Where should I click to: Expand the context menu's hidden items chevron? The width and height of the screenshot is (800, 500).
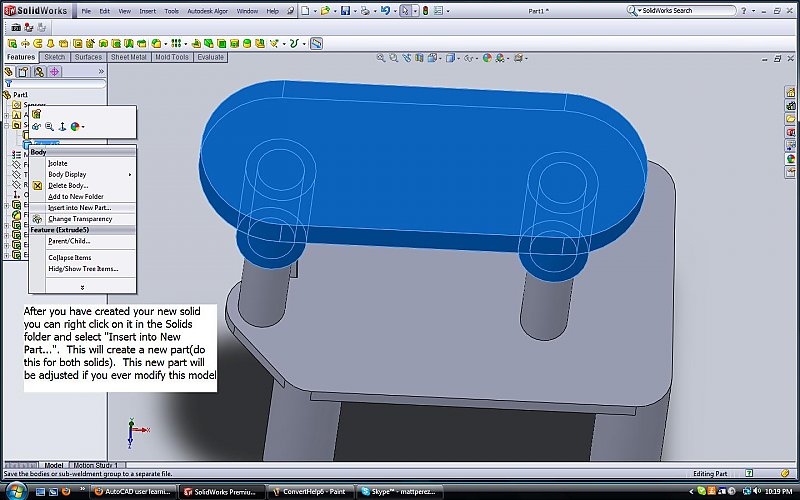(82, 287)
